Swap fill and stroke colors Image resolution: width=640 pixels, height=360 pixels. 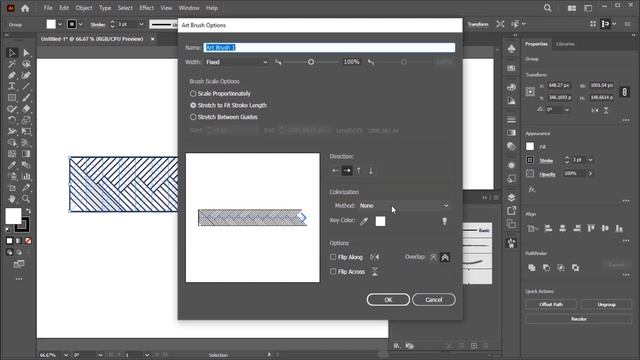(x=28, y=211)
